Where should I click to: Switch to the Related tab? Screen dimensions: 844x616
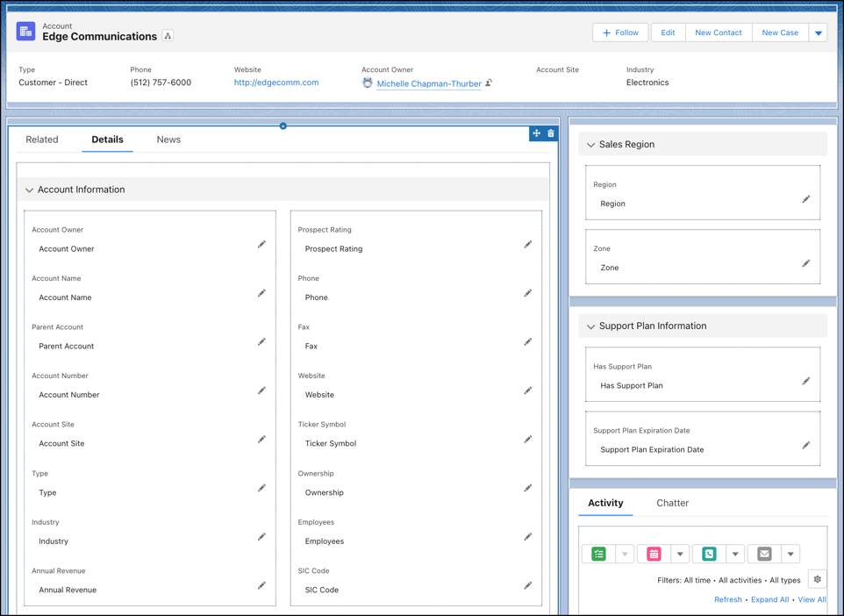42,140
